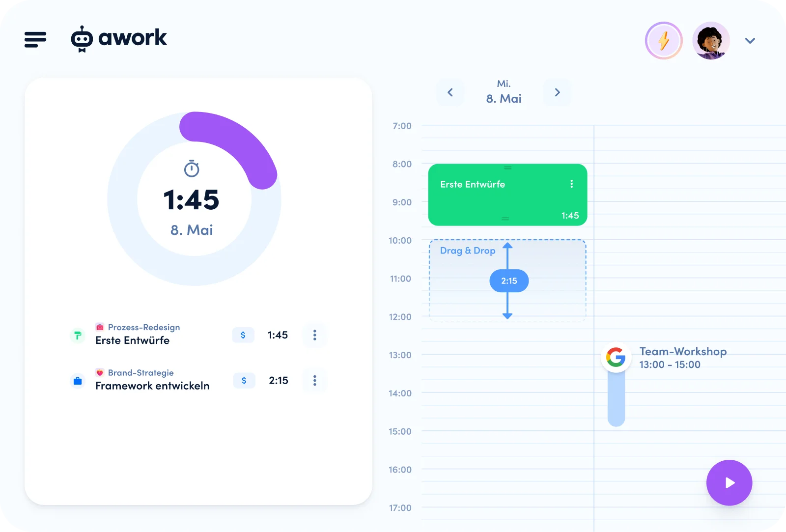Click the Brand-Strategie heart icon
Viewport: 786px width, 532px height.
[100, 373]
